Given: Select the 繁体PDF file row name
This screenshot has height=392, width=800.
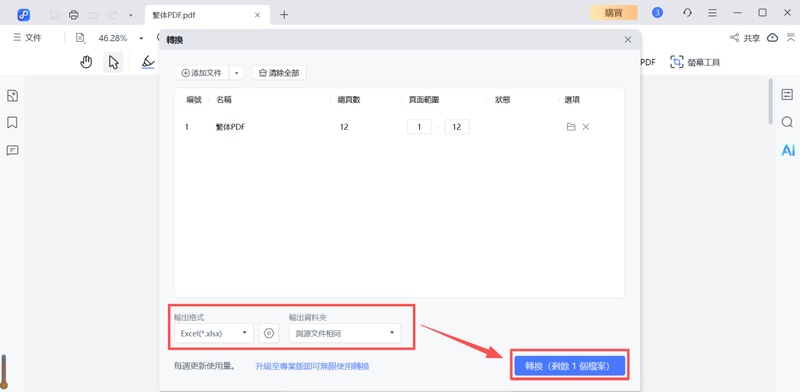Looking at the screenshot, I should coord(230,127).
